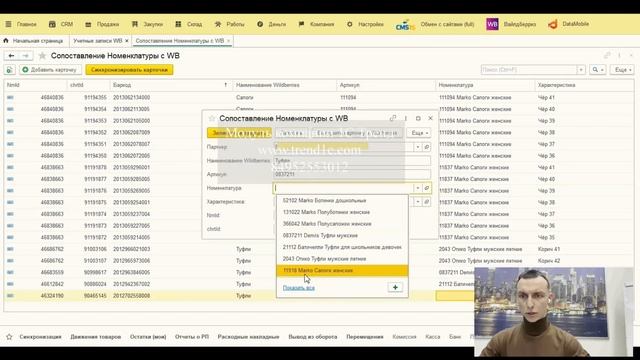
Task: Star the main page as favorite
Action: 42,56
